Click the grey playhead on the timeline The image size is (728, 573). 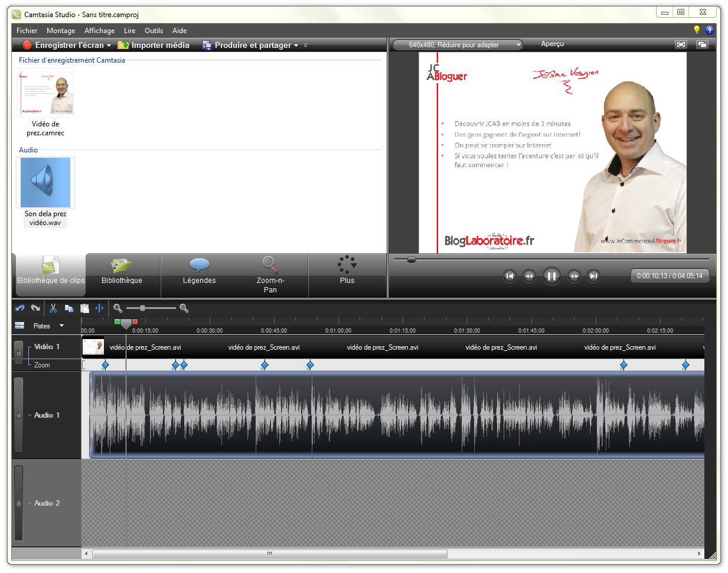click(126, 324)
